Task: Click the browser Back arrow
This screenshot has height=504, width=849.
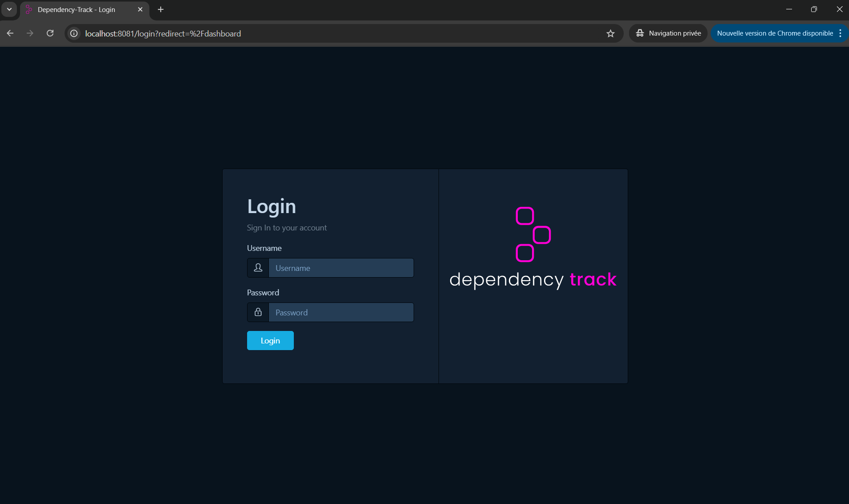Action: pos(10,33)
